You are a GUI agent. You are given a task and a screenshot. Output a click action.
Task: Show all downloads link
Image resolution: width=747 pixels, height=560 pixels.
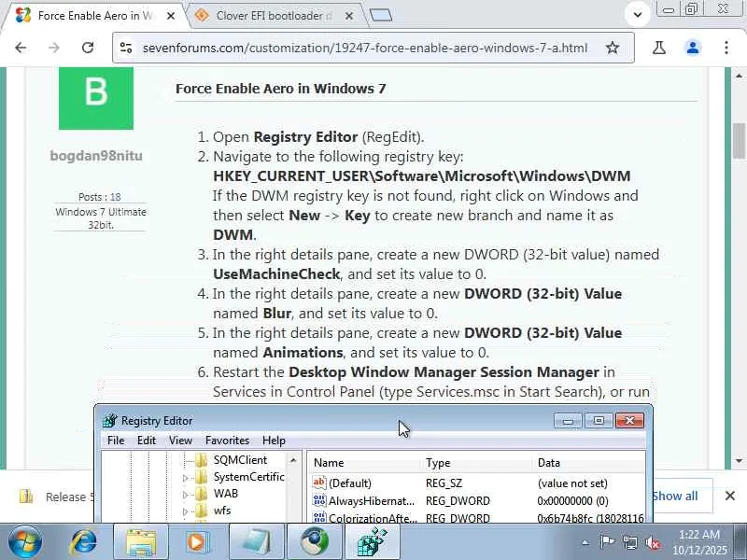(675, 497)
